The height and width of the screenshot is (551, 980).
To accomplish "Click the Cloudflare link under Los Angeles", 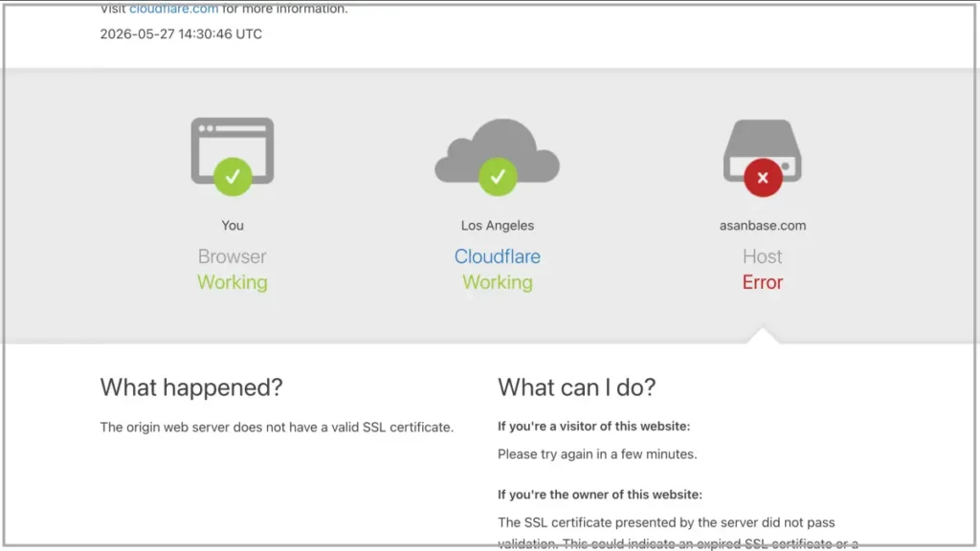I will [498, 256].
